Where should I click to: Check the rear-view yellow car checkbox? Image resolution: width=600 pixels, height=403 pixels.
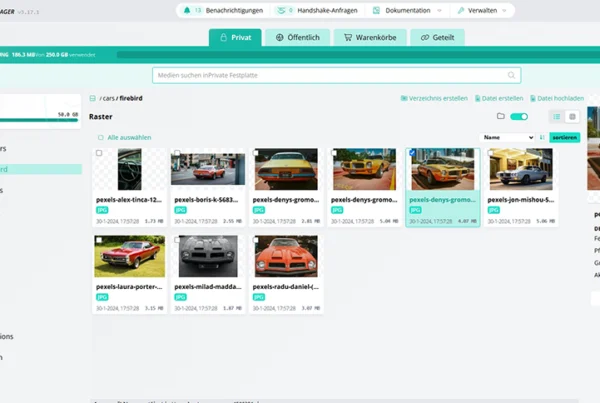pyautogui.click(x=256, y=153)
